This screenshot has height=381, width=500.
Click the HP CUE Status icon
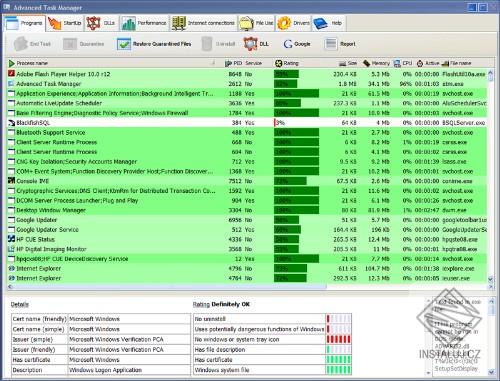click(x=11, y=239)
